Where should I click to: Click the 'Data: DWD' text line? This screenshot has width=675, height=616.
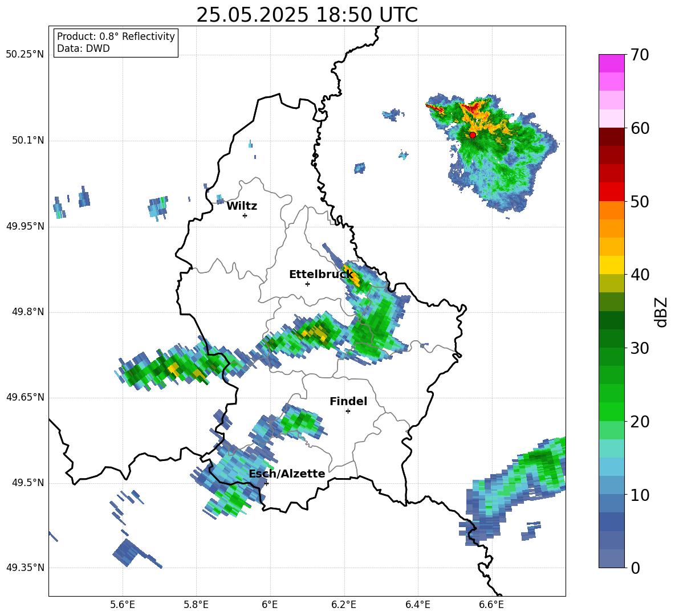[x=83, y=48]
